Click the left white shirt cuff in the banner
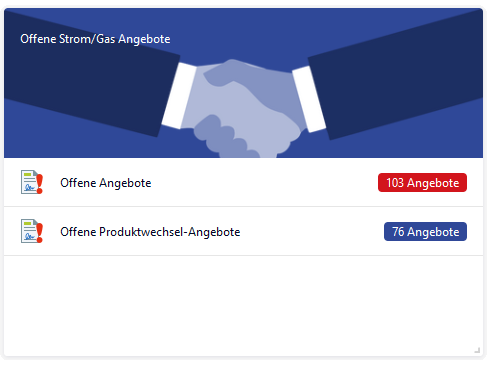Screen dimensions: 489x365 179,96
